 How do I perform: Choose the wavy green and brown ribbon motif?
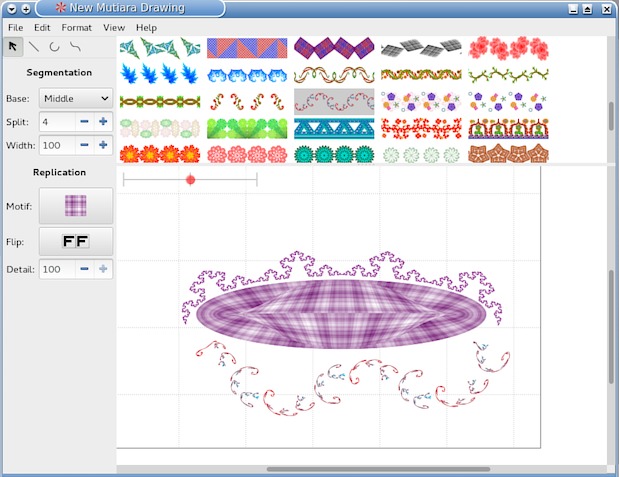pyautogui.click(x=334, y=74)
